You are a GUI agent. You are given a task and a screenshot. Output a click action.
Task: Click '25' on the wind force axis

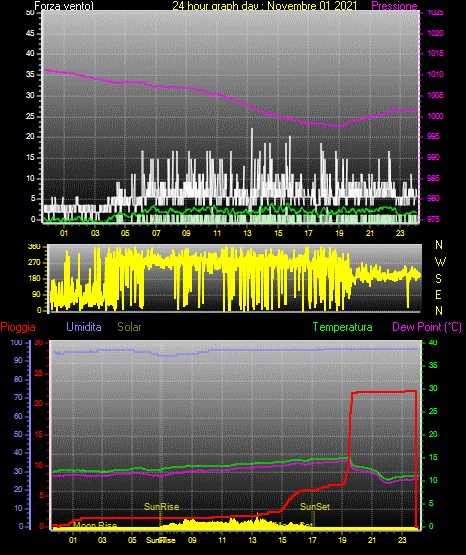pyautogui.click(x=30, y=116)
